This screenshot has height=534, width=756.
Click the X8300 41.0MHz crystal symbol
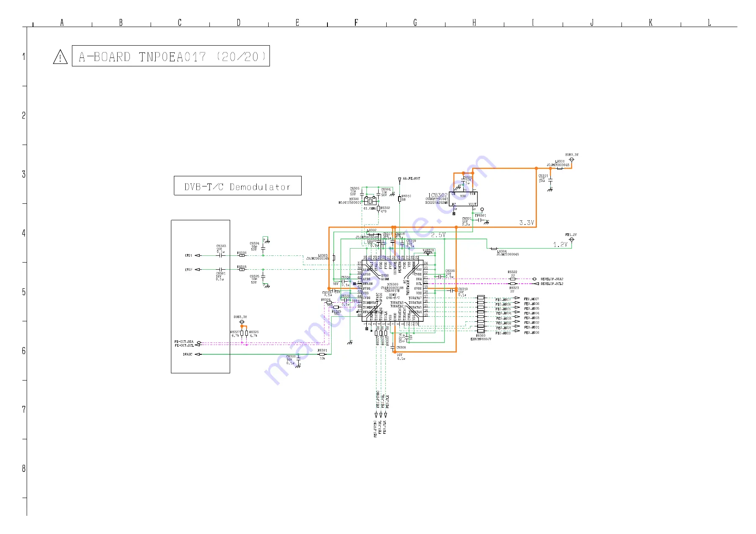[370, 200]
